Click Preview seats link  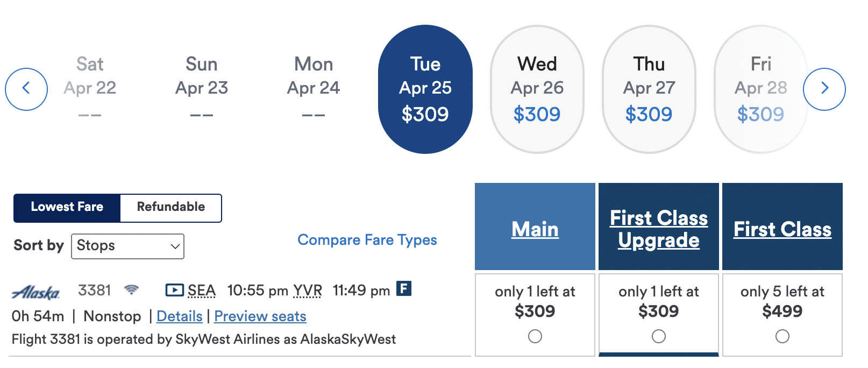click(x=260, y=316)
